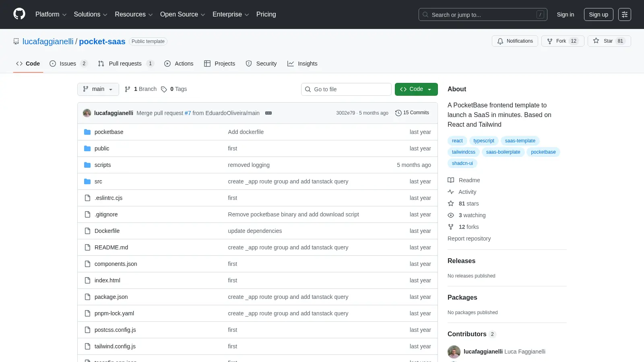Image resolution: width=644 pixels, height=362 pixels.
Task: View the 15 Commits history
Action: coord(412,113)
